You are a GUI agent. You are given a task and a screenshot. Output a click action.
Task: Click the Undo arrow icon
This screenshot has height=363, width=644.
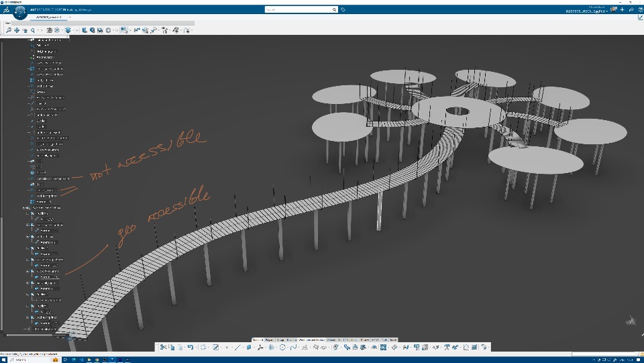tap(190, 347)
